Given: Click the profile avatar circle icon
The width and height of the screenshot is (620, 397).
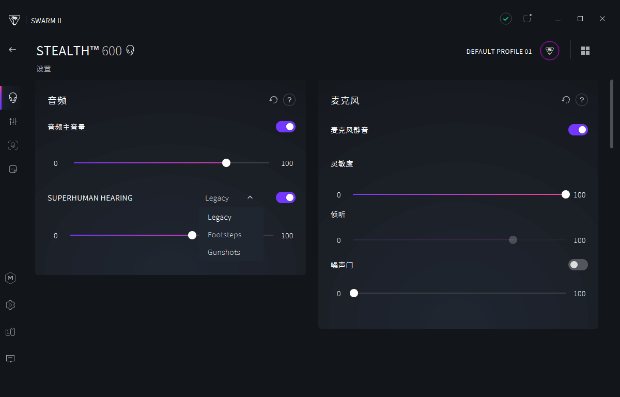Looking at the screenshot, I should click(x=550, y=51).
